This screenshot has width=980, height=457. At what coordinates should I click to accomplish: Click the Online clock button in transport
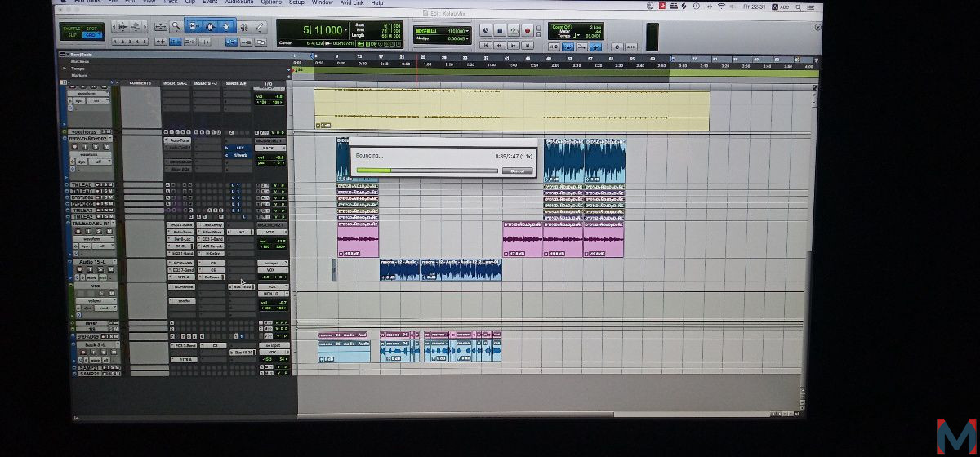click(x=486, y=30)
